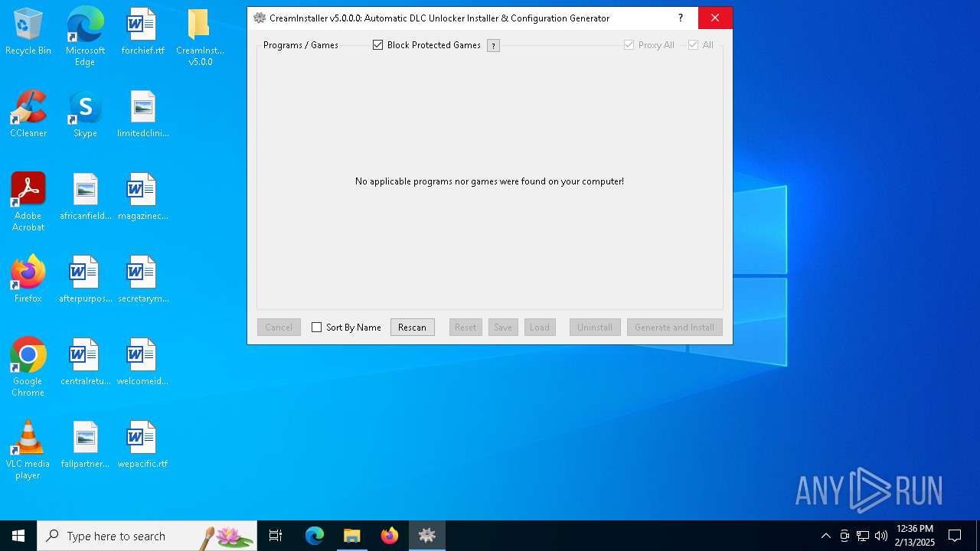Open the volume control in system tray

881,536
